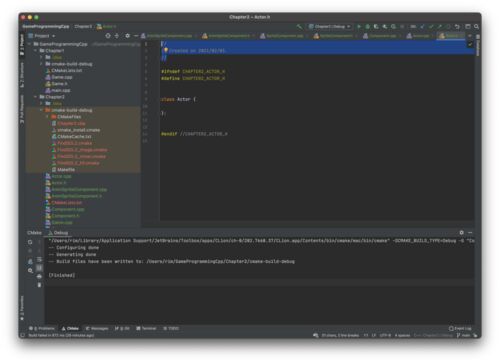
Task: Open Search Everywhere magnifier icon
Action: click(476, 26)
